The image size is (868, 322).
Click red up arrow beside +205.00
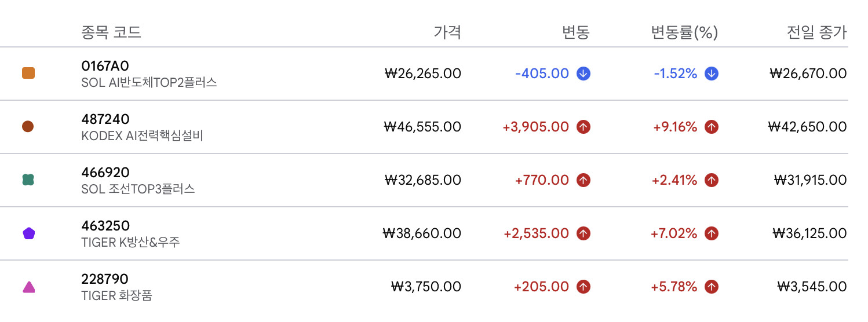[x=583, y=287]
